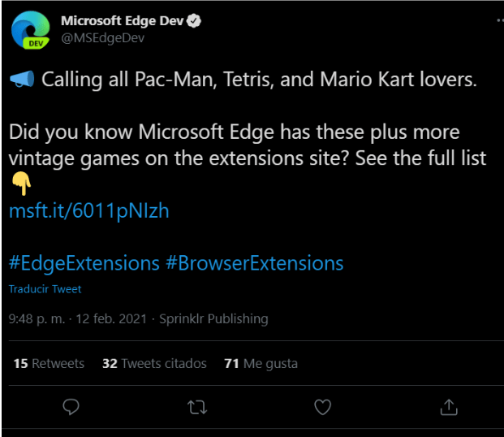Click the verified badge next to name
Screen dimensions: 504x437
point(194,21)
